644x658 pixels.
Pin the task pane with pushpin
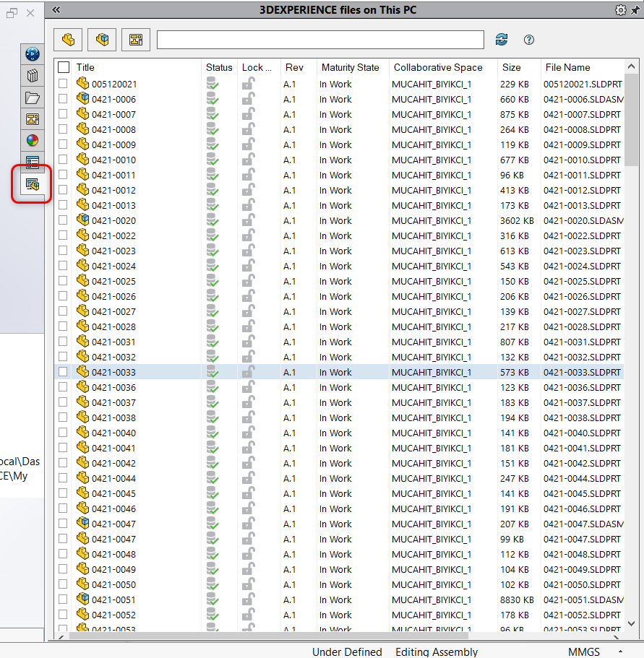[x=635, y=10]
